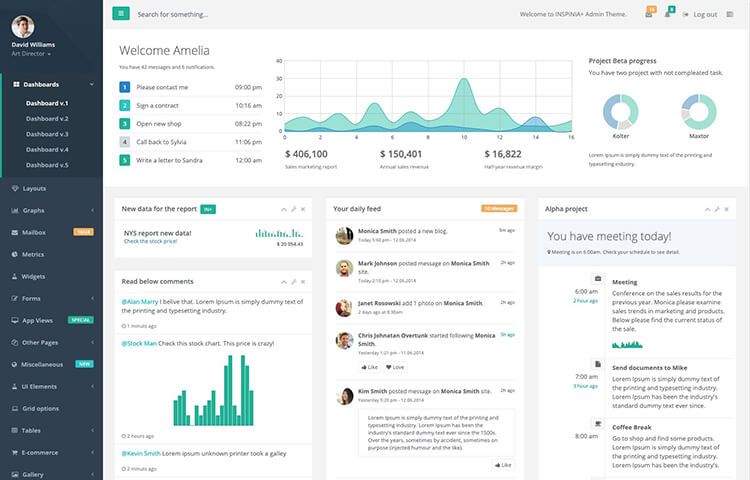The image size is (750, 480).
Task: Open settings wrench in New data panel
Action: [x=294, y=209]
